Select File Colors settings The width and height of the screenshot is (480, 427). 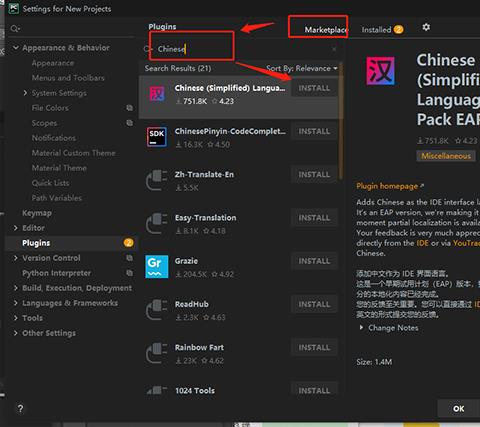point(50,108)
